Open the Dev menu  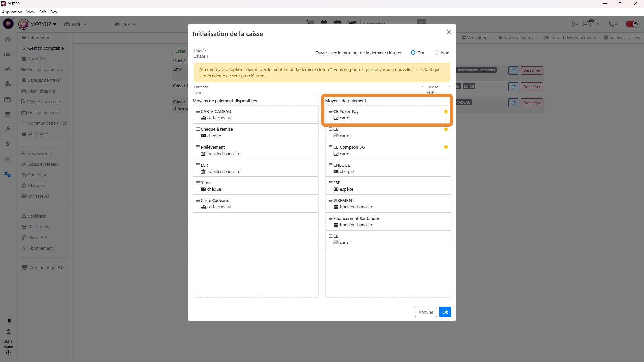54,12
